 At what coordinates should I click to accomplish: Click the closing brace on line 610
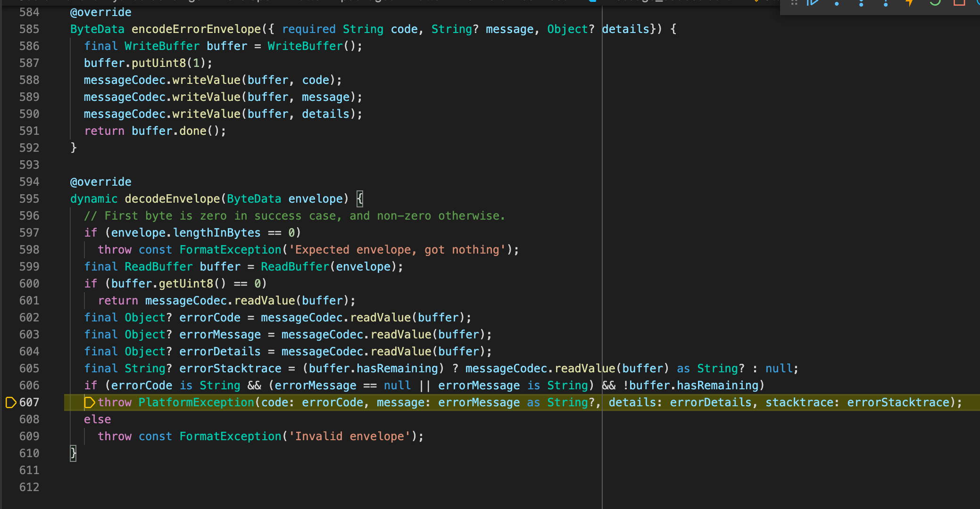(73, 453)
